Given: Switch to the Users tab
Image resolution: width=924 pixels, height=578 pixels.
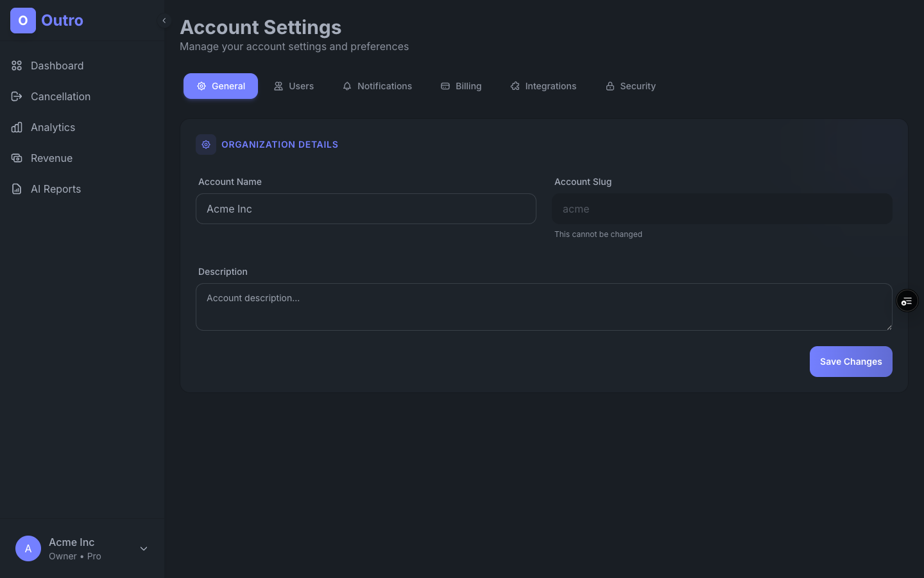Looking at the screenshot, I should [x=294, y=86].
